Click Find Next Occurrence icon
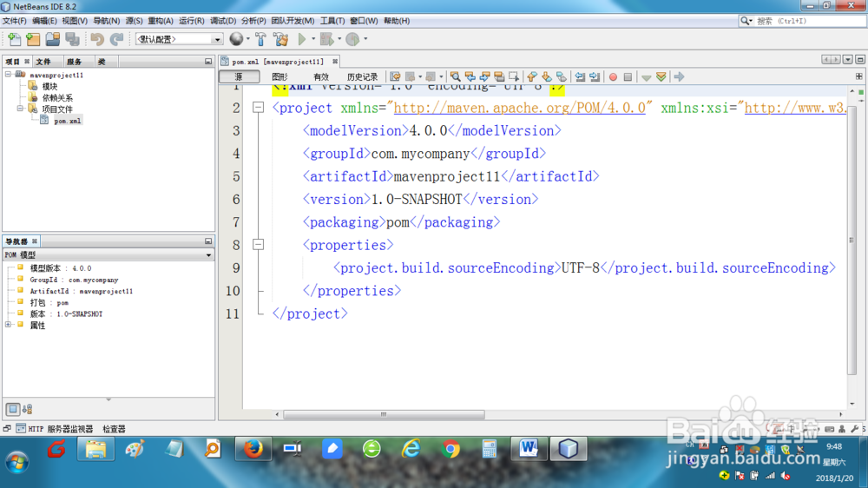Viewport: 868px width, 488px height. (485, 77)
